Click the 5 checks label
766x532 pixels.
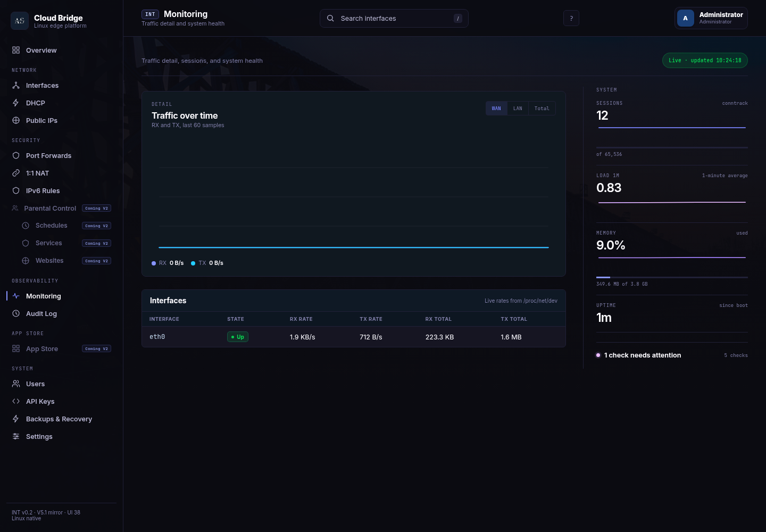click(736, 355)
